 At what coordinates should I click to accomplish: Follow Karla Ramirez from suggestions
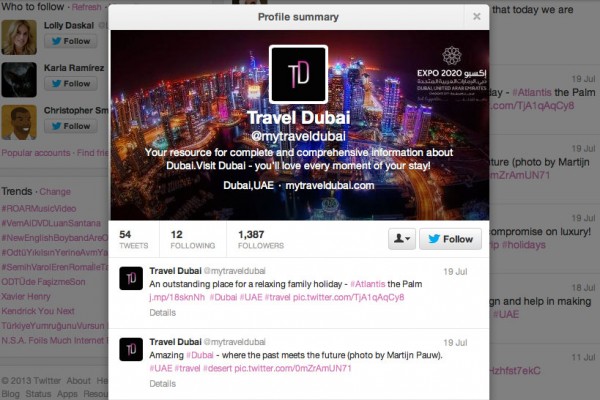[x=71, y=83]
